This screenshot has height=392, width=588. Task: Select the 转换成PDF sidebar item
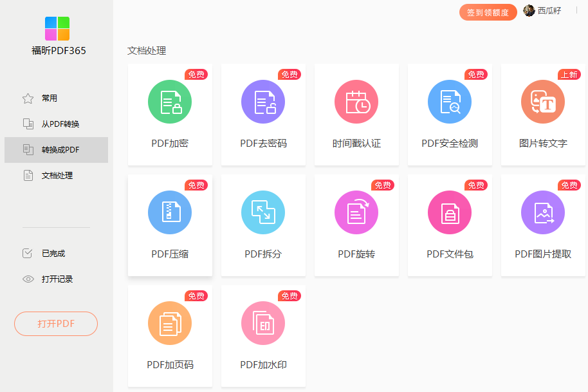(x=56, y=150)
